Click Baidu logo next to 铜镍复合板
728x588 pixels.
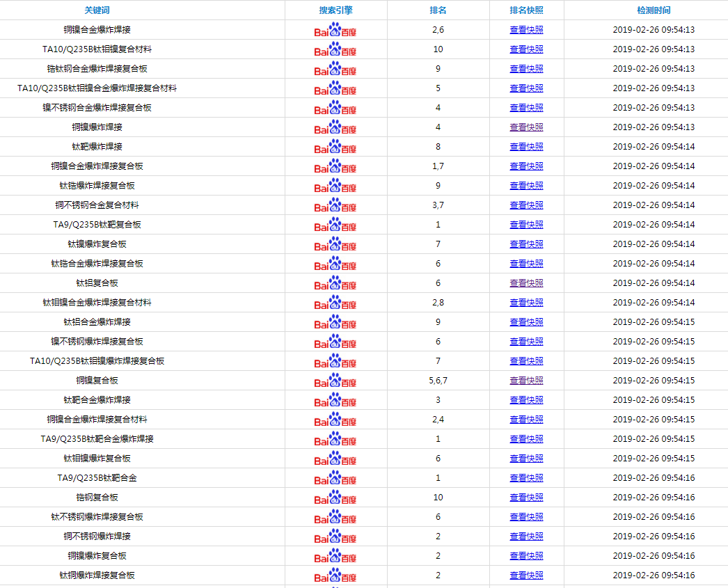(x=335, y=381)
